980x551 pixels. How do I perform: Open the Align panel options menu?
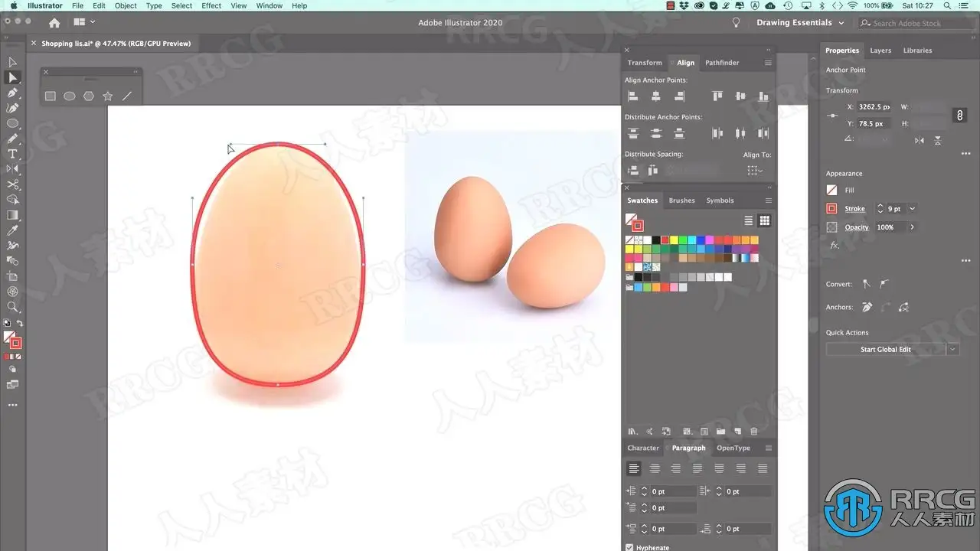[768, 63]
